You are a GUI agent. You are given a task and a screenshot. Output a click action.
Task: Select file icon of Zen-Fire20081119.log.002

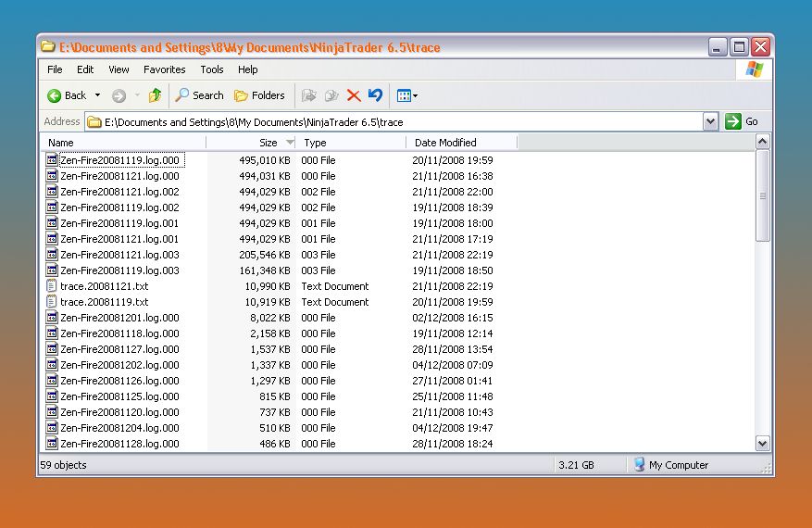pyautogui.click(x=52, y=207)
